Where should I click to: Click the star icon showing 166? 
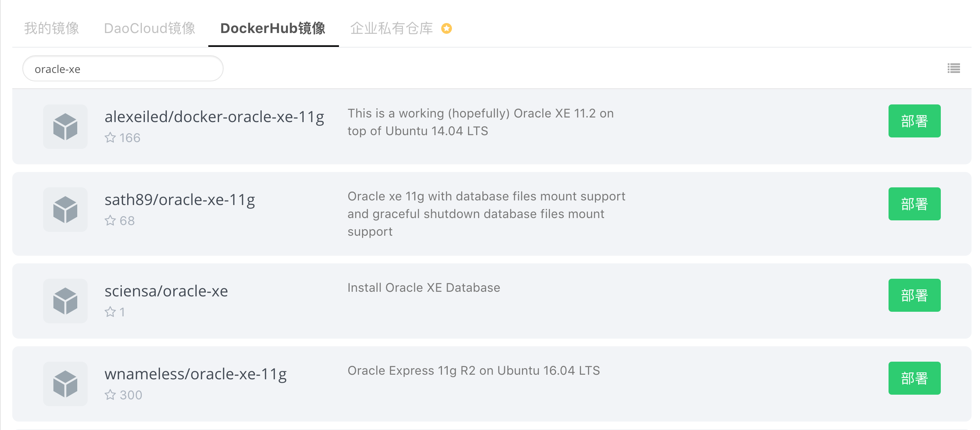[x=110, y=137]
